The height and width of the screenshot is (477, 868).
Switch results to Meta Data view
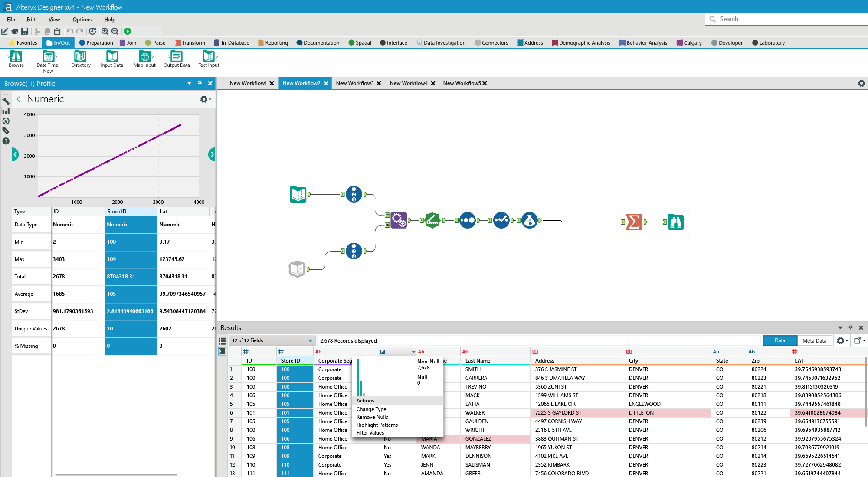coord(814,340)
